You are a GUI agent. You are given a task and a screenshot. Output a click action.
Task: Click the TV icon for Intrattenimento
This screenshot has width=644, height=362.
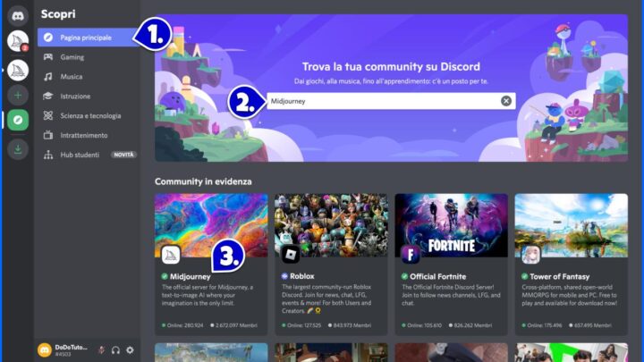point(48,135)
